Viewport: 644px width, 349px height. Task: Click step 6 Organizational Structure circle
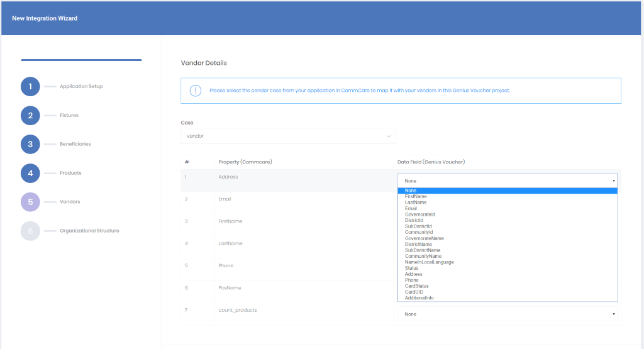pyautogui.click(x=30, y=231)
